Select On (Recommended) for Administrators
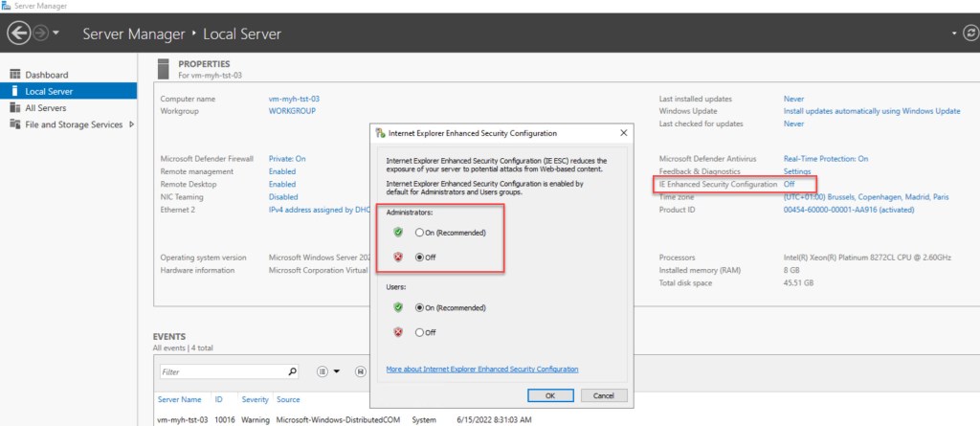The height and width of the screenshot is (426, 980). click(x=419, y=233)
